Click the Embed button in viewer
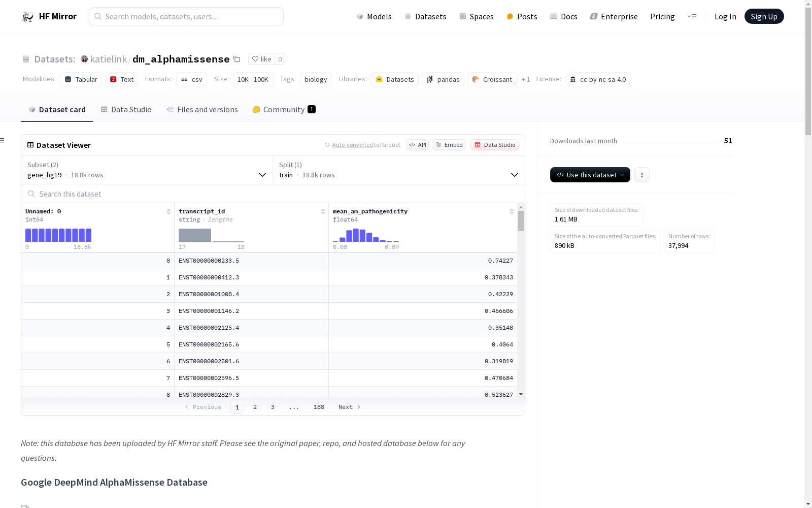Screen dimensions: 812x508 coord(449,145)
